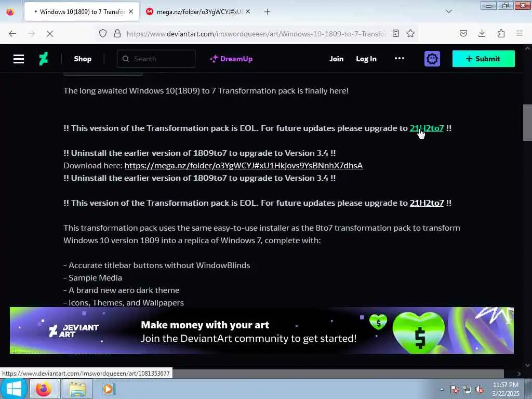The width and height of the screenshot is (532, 399).
Task: Open the white 21H2to7 link lower down
Action: pyautogui.click(x=427, y=203)
